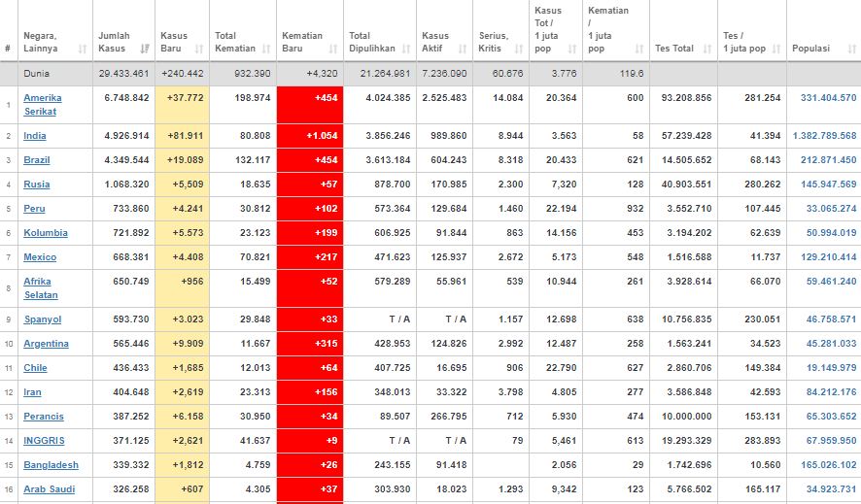The image size is (861, 504).
Task: Click population value 45.281.033
Action: pos(831,344)
